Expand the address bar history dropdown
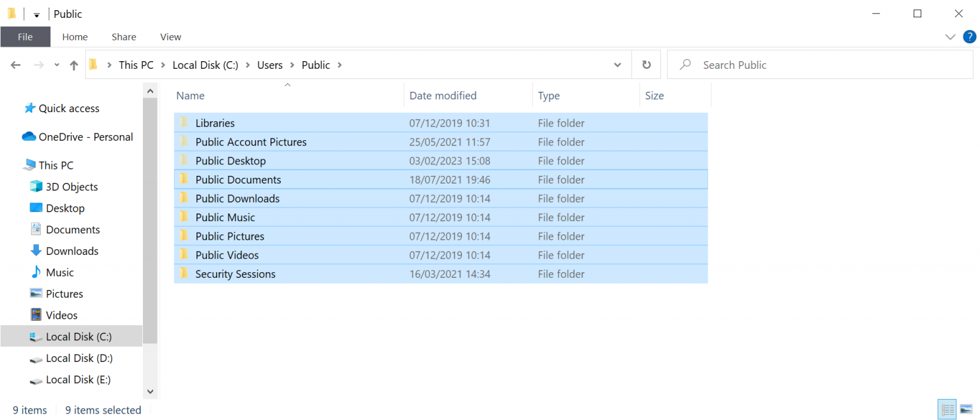 click(618, 64)
